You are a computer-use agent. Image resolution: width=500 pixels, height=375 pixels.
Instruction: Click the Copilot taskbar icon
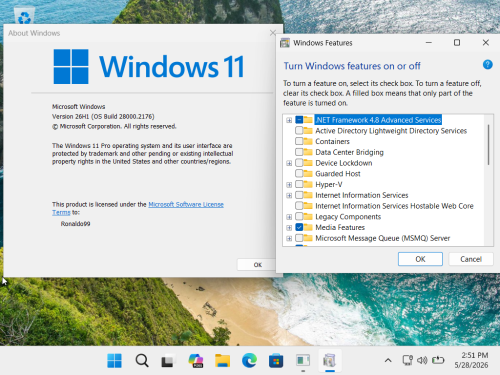(x=196, y=361)
